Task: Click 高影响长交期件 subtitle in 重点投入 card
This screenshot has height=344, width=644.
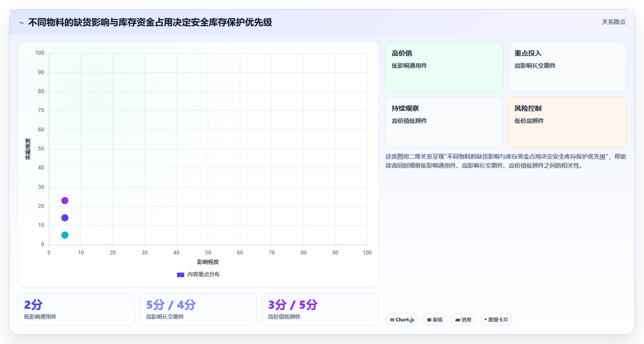Action: tap(535, 66)
